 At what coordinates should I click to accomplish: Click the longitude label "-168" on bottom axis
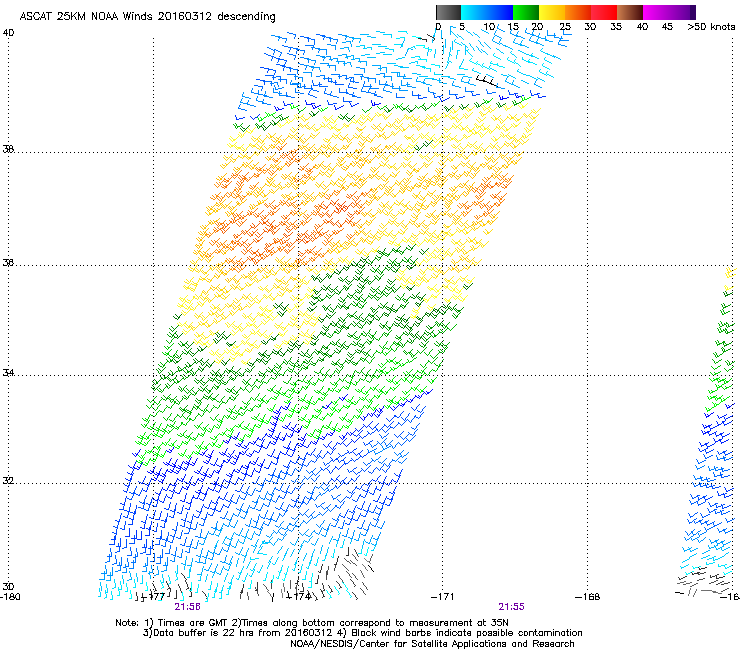coord(588,597)
